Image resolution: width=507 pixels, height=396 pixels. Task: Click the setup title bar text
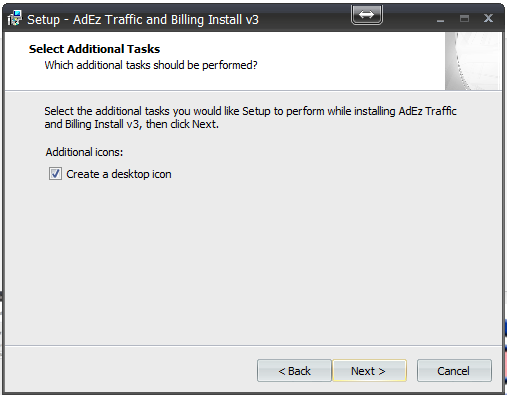click(x=143, y=20)
